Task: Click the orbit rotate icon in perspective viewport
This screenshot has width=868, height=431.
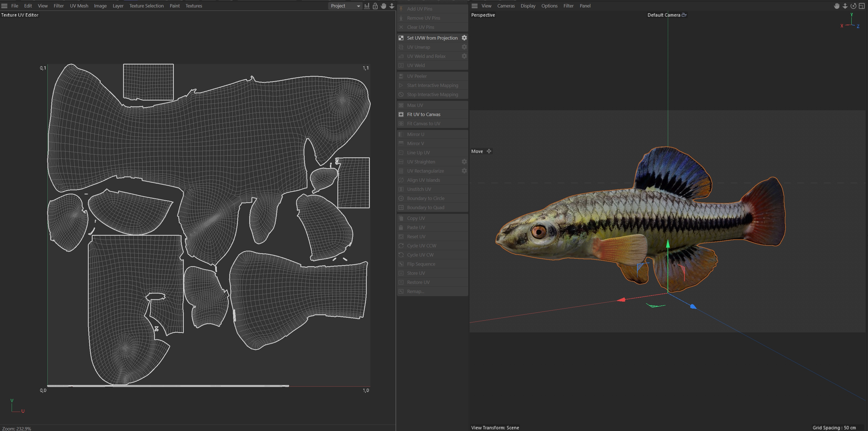Action: click(x=853, y=6)
